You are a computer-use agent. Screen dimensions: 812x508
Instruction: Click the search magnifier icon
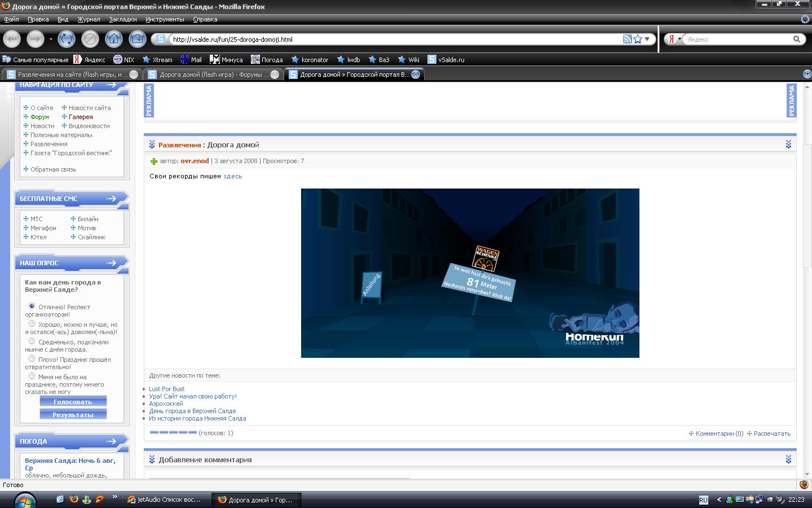797,39
